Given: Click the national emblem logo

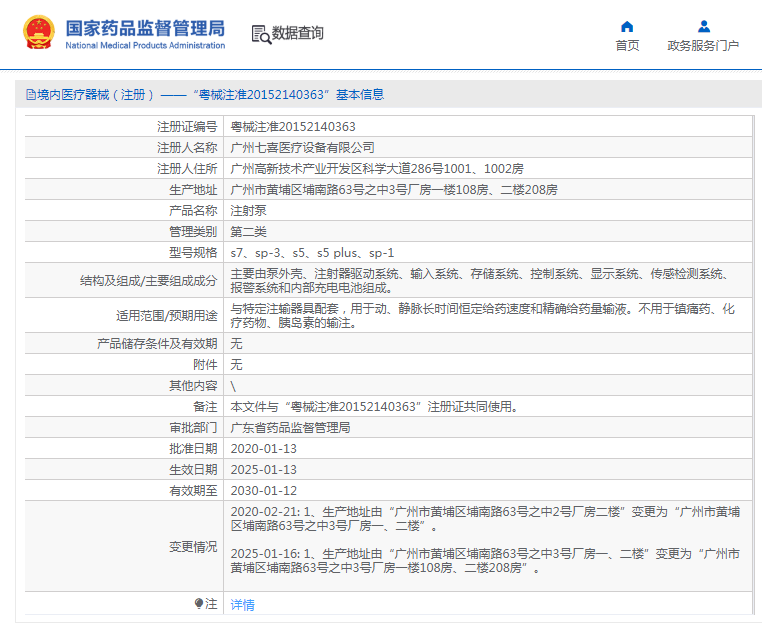Looking at the screenshot, I should pyautogui.click(x=39, y=33).
